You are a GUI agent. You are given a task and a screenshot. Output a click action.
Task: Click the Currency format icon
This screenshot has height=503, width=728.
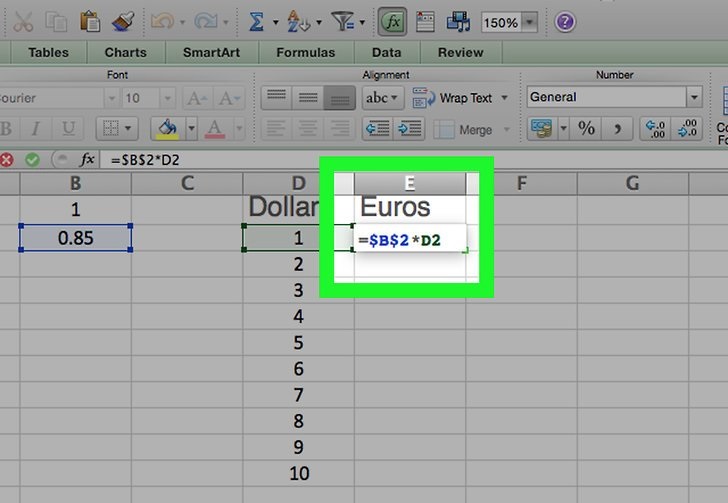(x=542, y=129)
